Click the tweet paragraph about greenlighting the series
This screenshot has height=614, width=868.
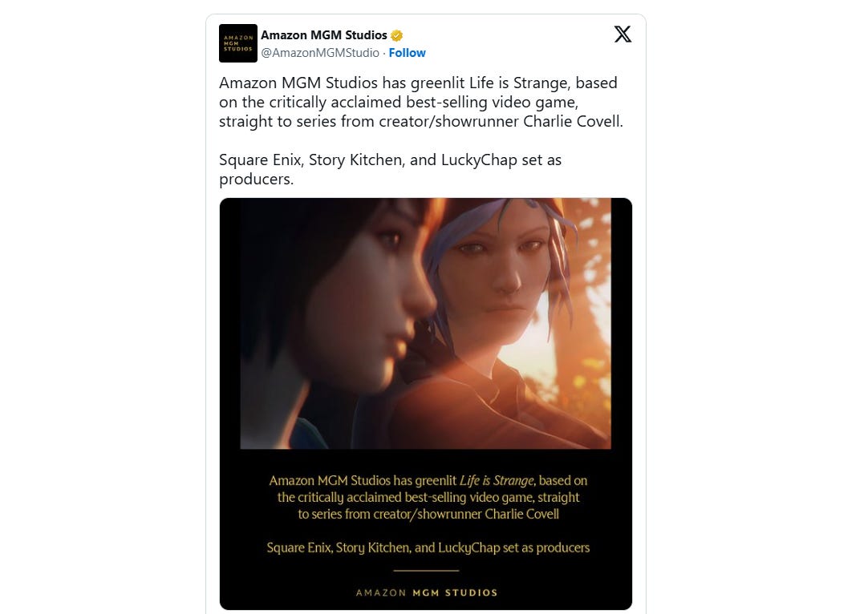coord(420,102)
